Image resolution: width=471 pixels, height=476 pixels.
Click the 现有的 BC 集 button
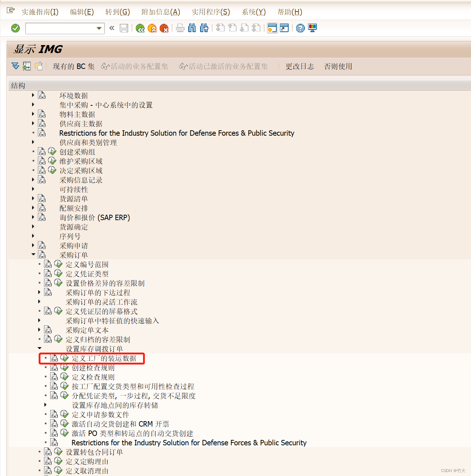coord(73,66)
